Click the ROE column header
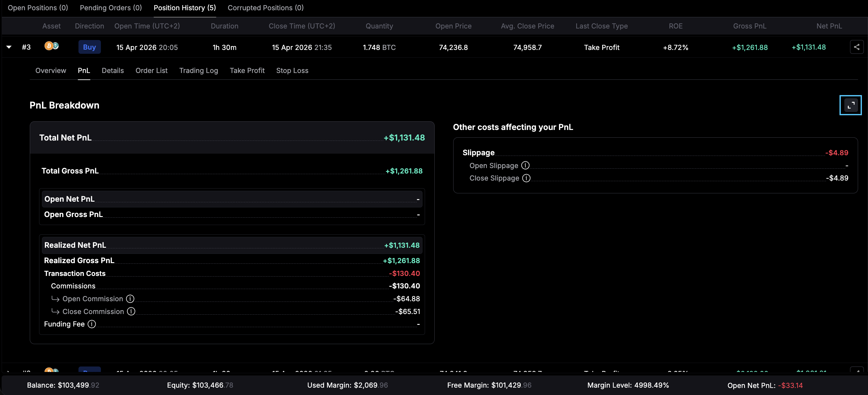The height and width of the screenshot is (395, 868). [x=676, y=26]
